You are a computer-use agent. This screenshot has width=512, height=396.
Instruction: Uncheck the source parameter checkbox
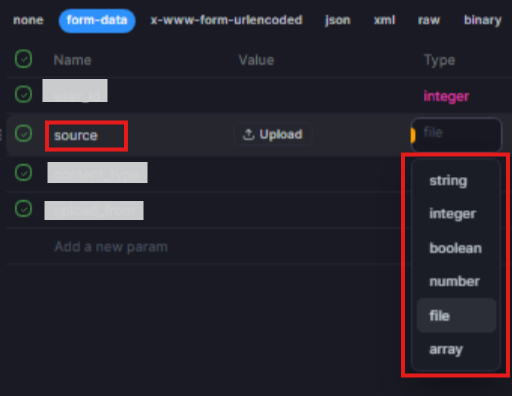pyautogui.click(x=23, y=133)
